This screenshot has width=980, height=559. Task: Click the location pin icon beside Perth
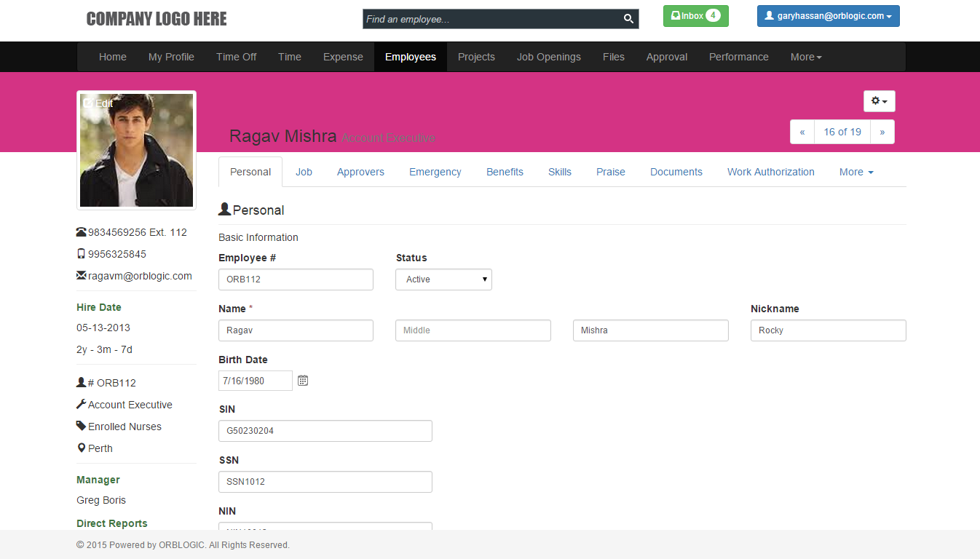81,448
